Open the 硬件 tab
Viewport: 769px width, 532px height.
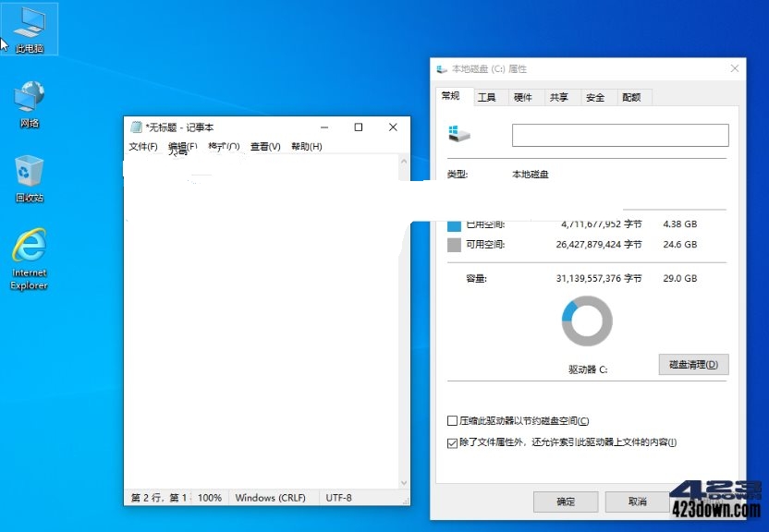pyautogui.click(x=523, y=96)
